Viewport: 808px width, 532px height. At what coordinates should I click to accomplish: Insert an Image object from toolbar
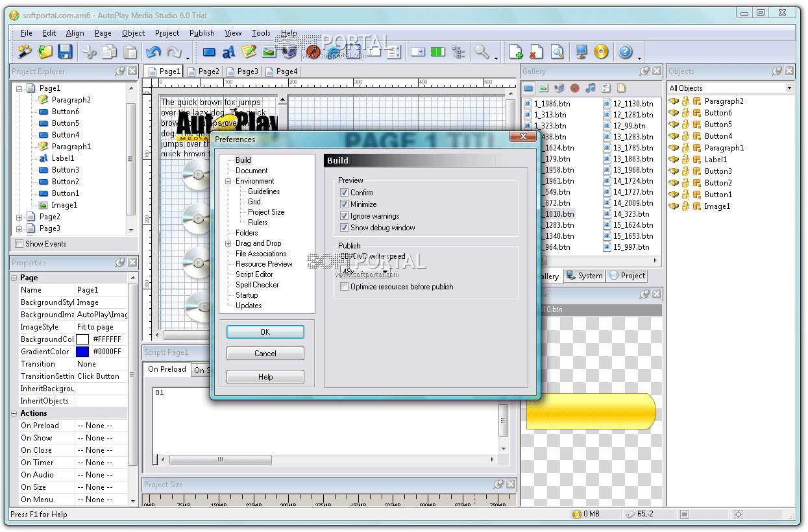(269, 52)
